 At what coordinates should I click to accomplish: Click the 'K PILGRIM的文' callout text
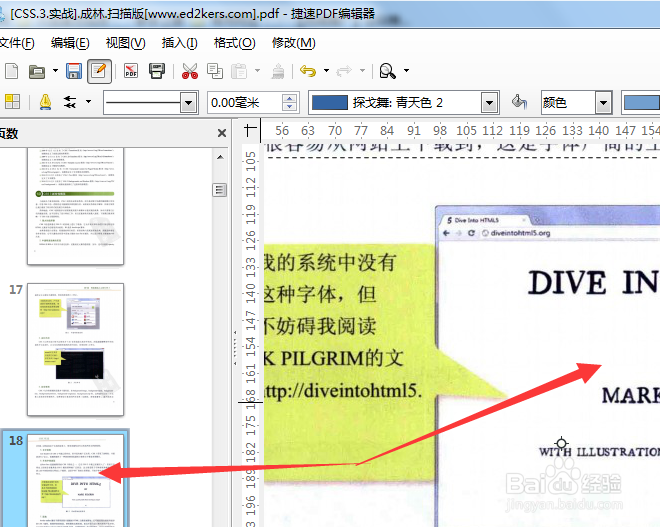click(x=333, y=359)
